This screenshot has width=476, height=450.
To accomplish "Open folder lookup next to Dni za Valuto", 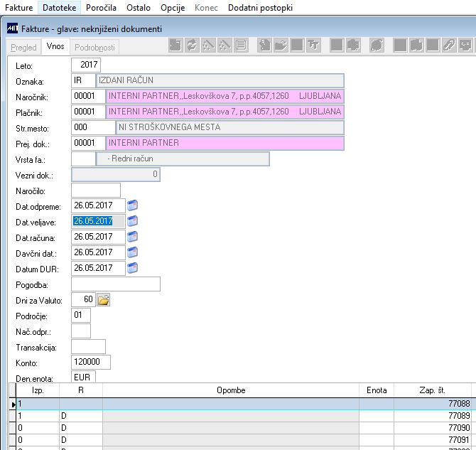I will tap(104, 300).
